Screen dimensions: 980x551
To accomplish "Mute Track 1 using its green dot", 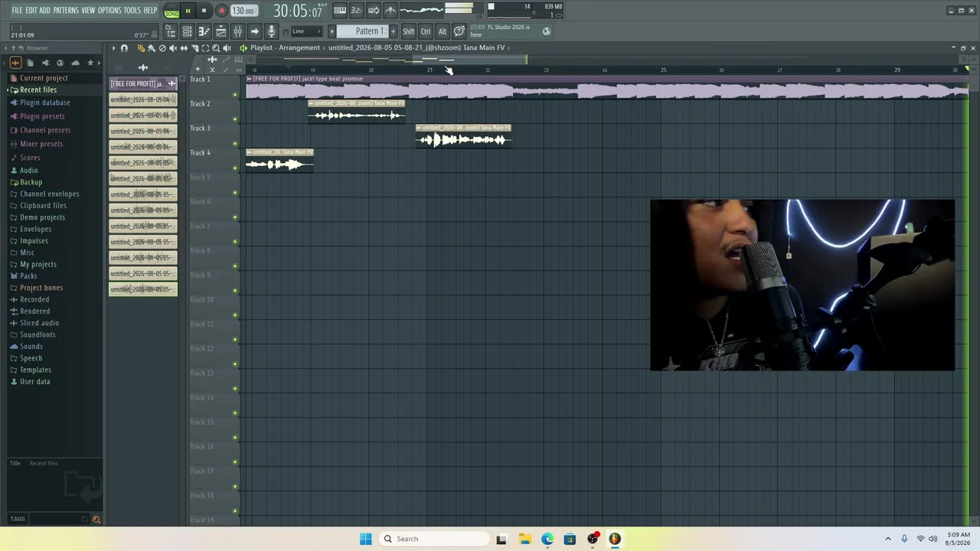I will 235,95.
